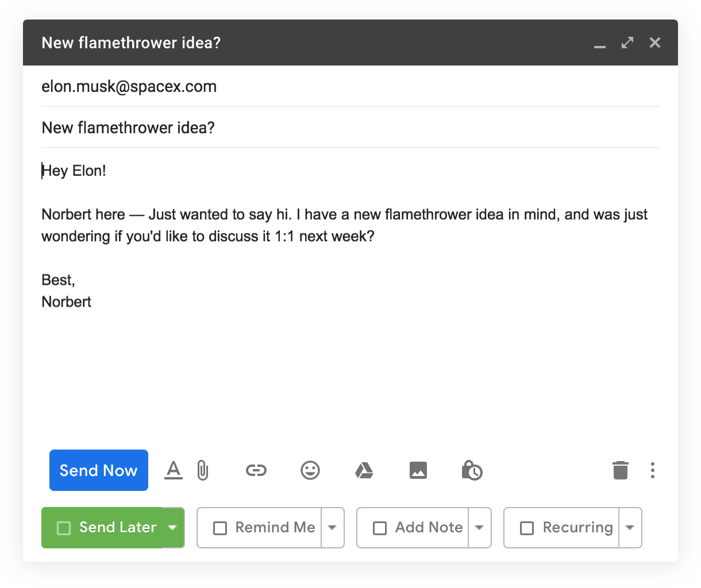Toggle confidential mode lock-clock icon
The width and height of the screenshot is (701, 588).
point(472,470)
